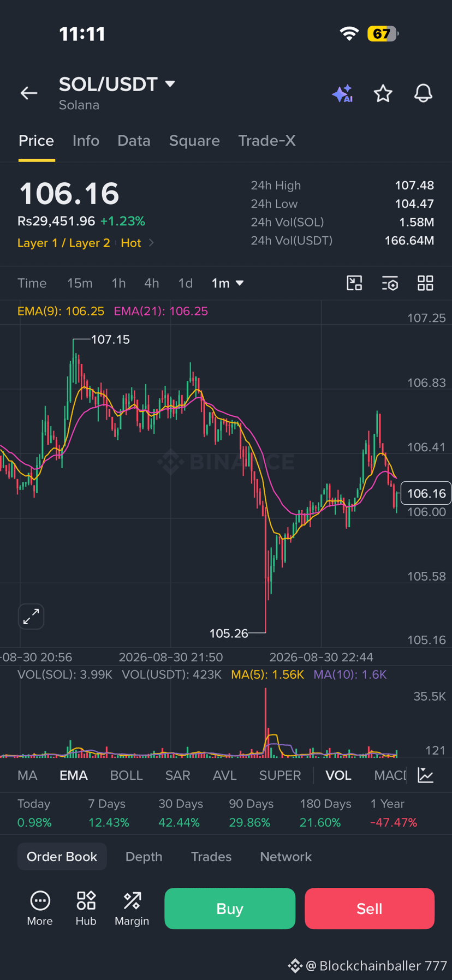Expand the SOL/USDT pair selector dropdown
The width and height of the screenshot is (452, 980).
coord(170,84)
